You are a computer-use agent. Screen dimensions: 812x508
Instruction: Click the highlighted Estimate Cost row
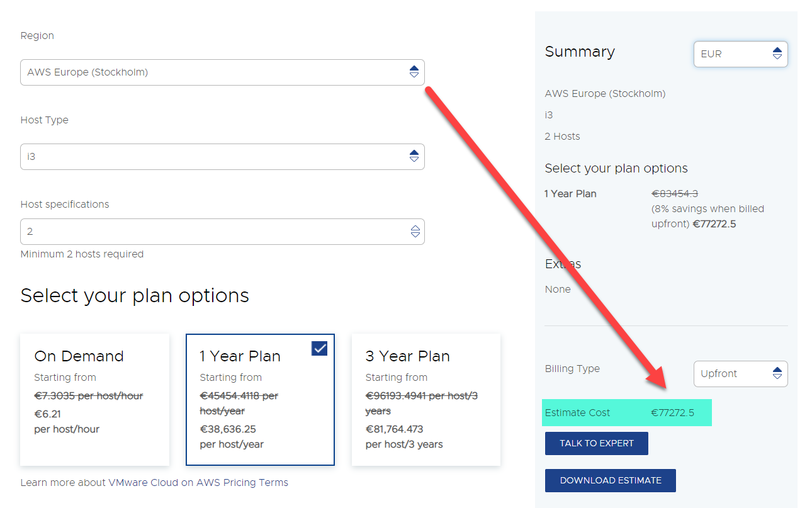(626, 413)
